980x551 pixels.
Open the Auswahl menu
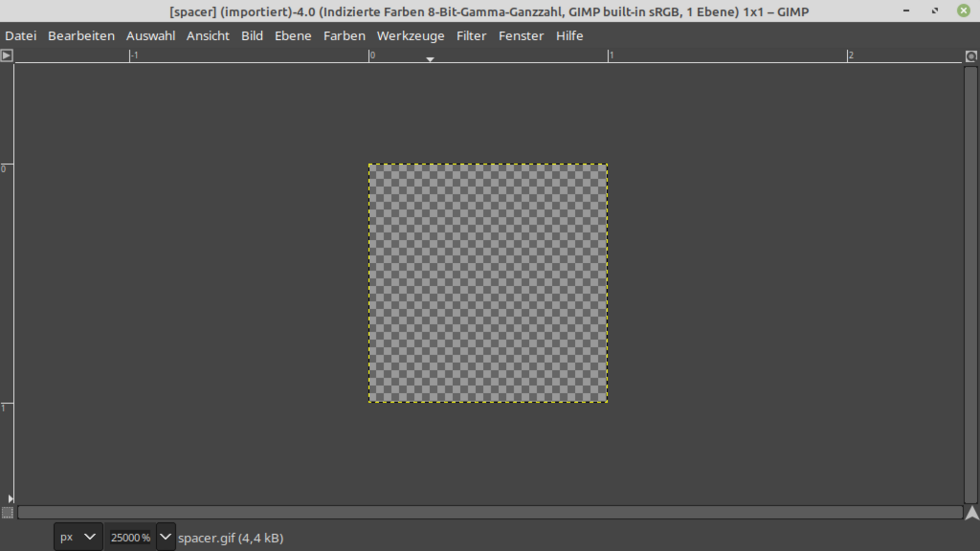coord(151,36)
